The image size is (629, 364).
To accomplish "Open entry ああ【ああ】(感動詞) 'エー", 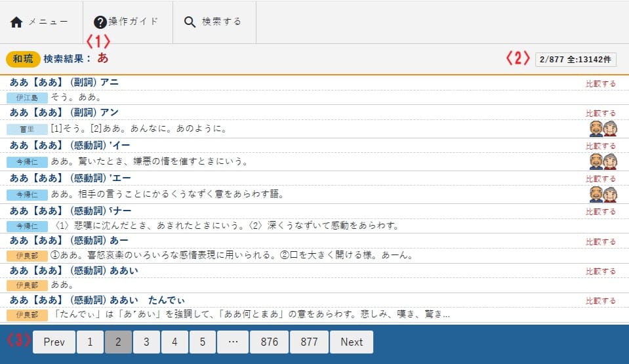I will click(70, 178).
